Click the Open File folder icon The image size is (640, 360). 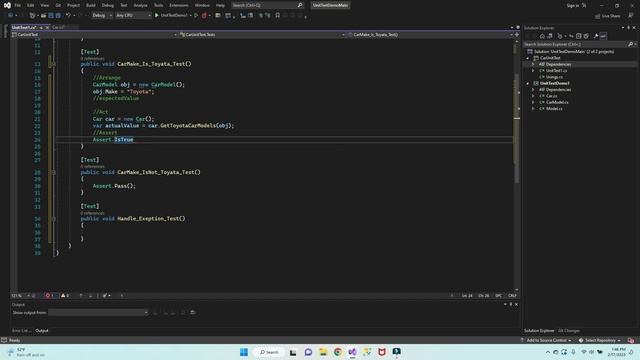coord(43,16)
